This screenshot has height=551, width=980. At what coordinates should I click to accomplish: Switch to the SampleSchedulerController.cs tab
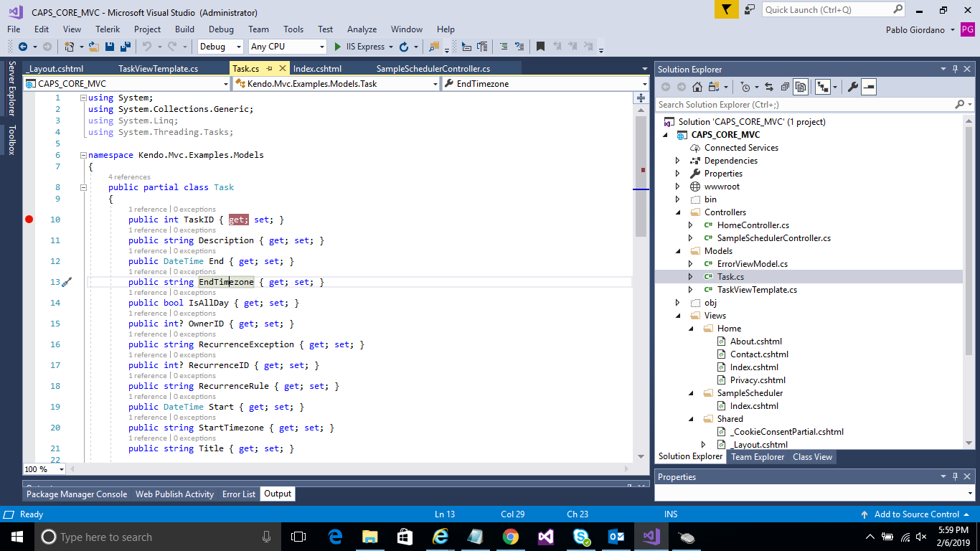[x=433, y=69]
